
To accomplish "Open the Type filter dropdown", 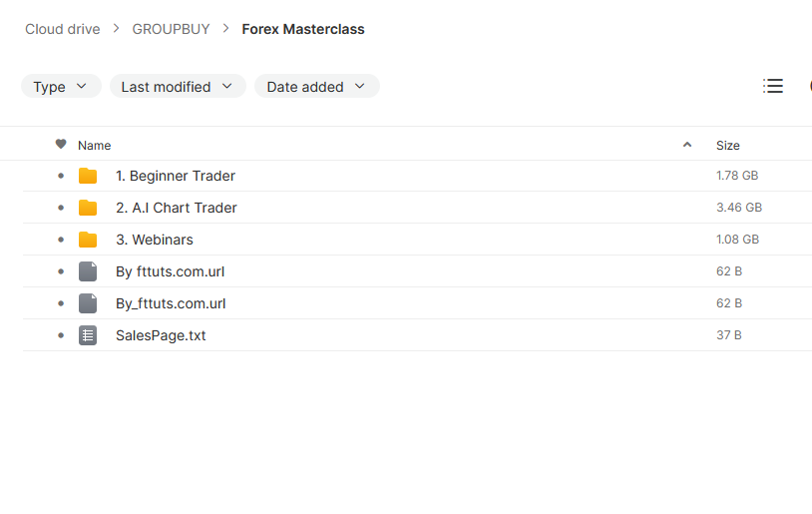I will [61, 86].
